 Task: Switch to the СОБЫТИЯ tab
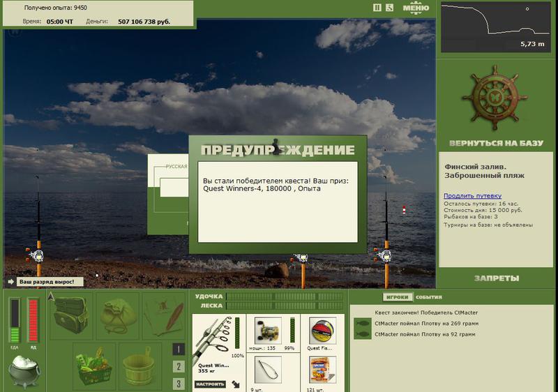pyautogui.click(x=429, y=297)
